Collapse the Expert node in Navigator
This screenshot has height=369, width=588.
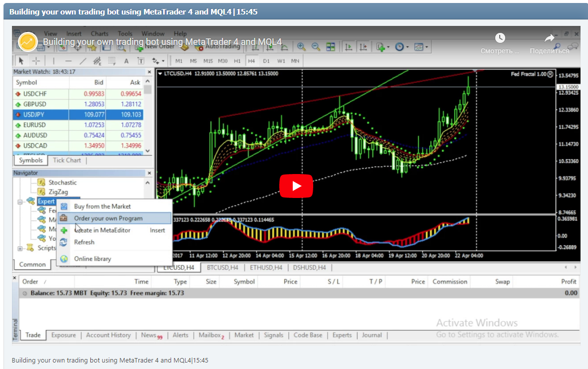19,201
